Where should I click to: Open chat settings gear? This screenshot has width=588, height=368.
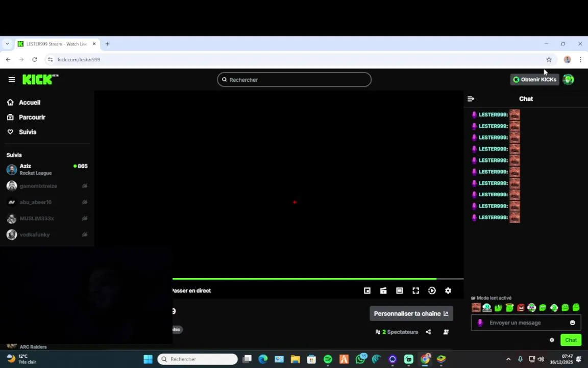(552, 340)
